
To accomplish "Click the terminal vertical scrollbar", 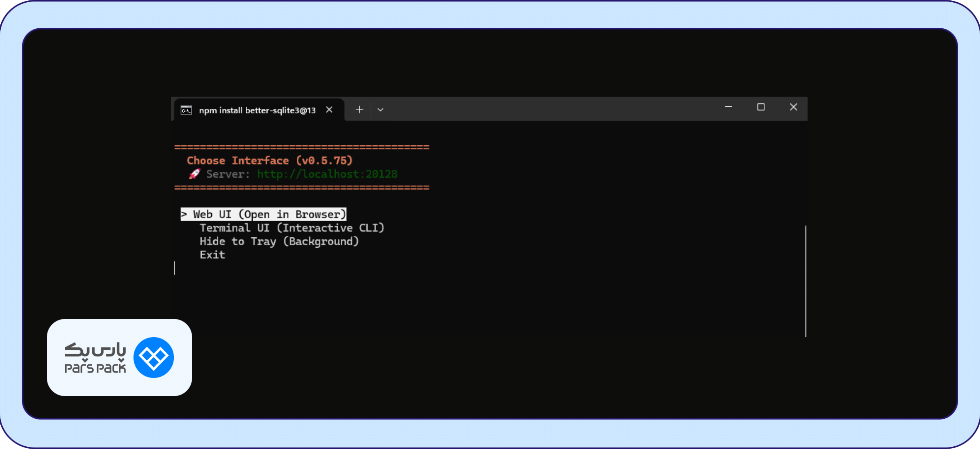I will tap(805, 281).
